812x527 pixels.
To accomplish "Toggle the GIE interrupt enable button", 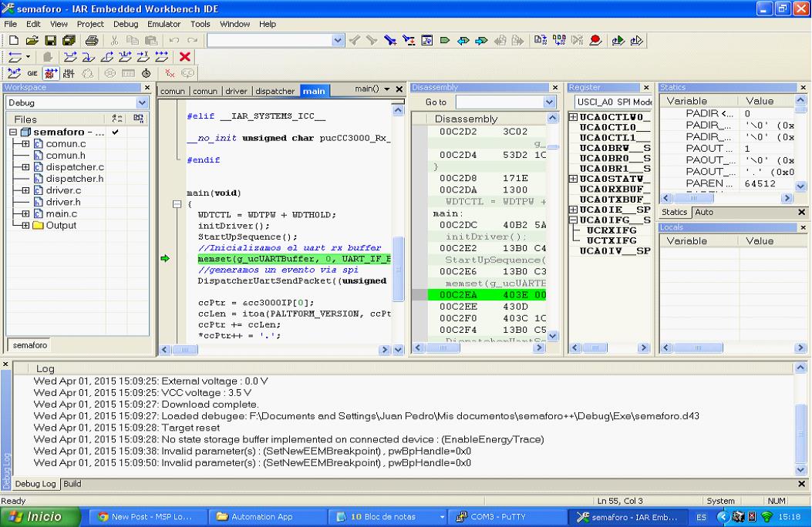I will [32, 73].
